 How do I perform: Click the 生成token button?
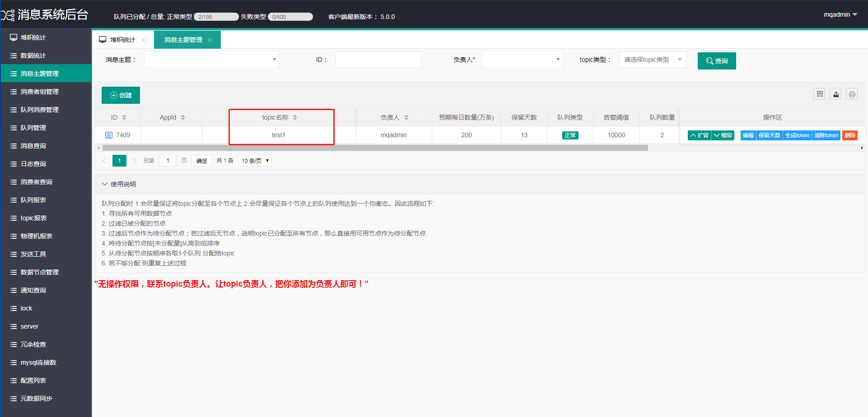pos(797,135)
